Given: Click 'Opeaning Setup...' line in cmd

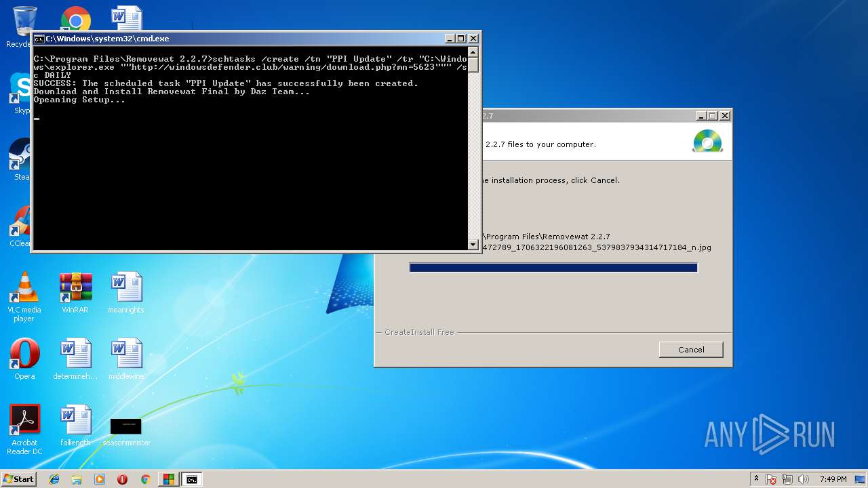Looking at the screenshot, I should pyautogui.click(x=79, y=100).
